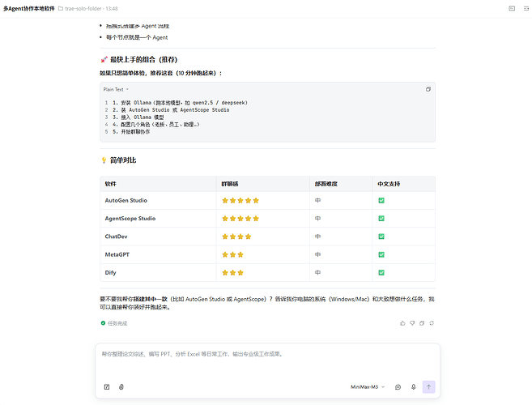The width and height of the screenshot is (532, 405).
Task: Click the green check for ChatDev row
Action: pyautogui.click(x=381, y=237)
